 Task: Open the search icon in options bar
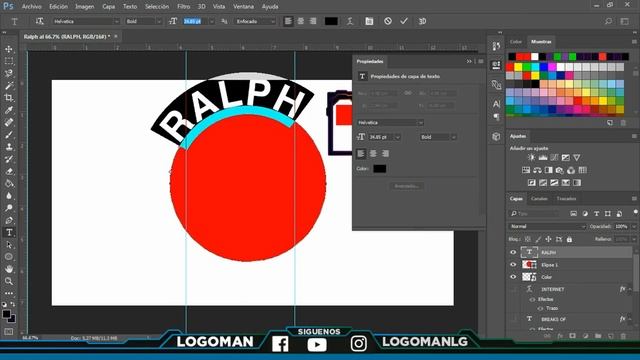(x=608, y=21)
